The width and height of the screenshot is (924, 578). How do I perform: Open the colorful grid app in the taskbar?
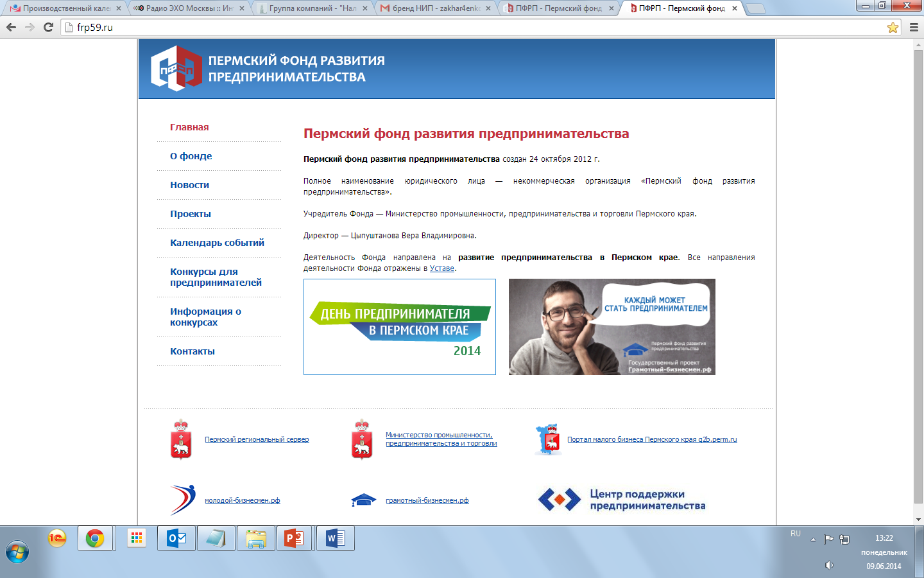[137, 538]
